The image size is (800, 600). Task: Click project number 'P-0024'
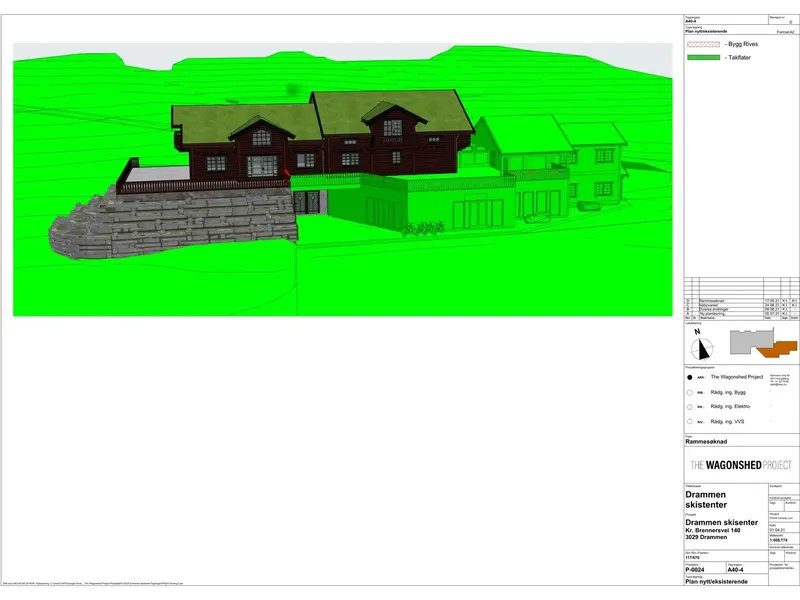point(695,570)
